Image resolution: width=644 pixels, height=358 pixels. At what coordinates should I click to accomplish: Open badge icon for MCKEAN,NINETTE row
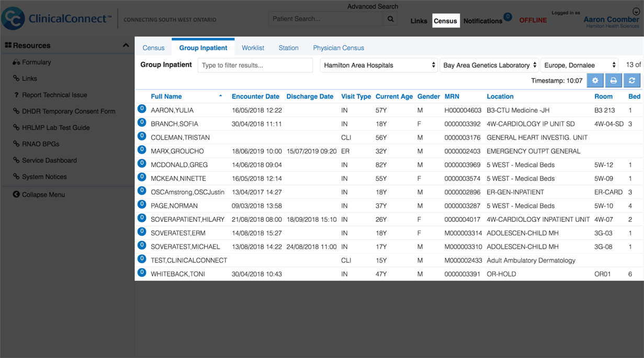(x=141, y=177)
